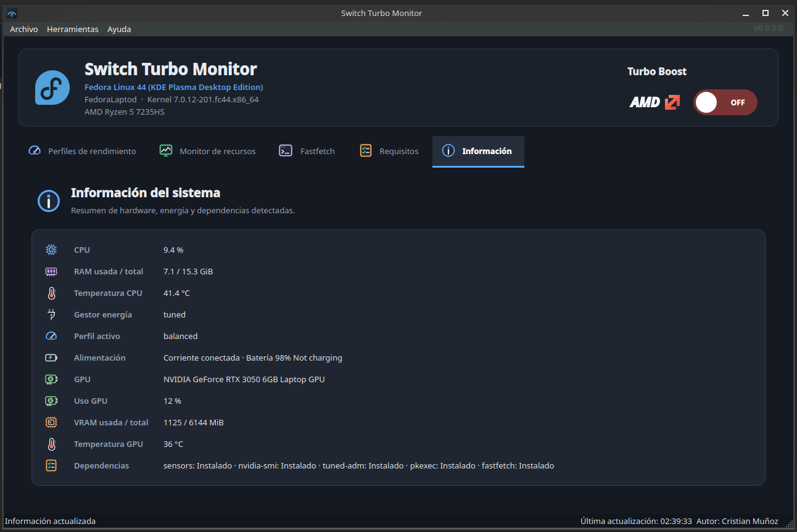This screenshot has height=532, width=797.
Task: Click the kernel version text
Action: (203, 99)
